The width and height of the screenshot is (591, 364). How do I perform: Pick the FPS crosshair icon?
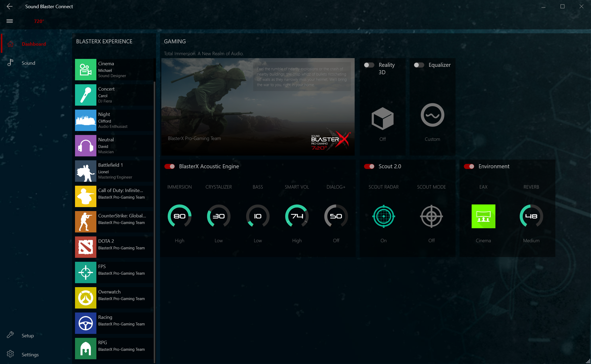[x=86, y=272]
